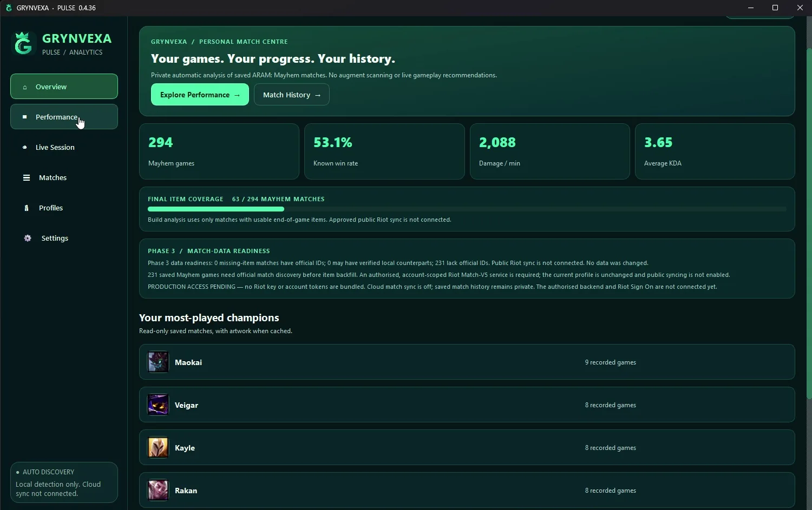This screenshot has width=812, height=510.
Task: Click 'Pulse / Analytics' subtitle
Action: (73, 52)
